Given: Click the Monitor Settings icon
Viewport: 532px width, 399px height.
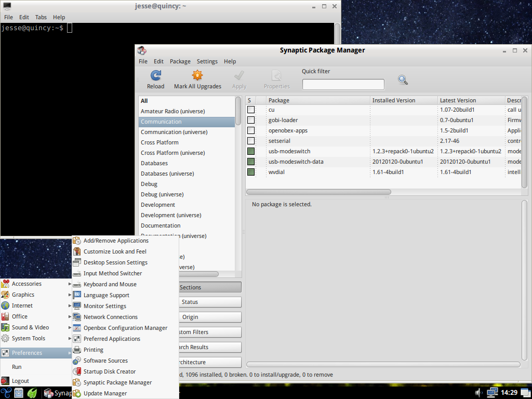Looking at the screenshot, I should coord(77,306).
